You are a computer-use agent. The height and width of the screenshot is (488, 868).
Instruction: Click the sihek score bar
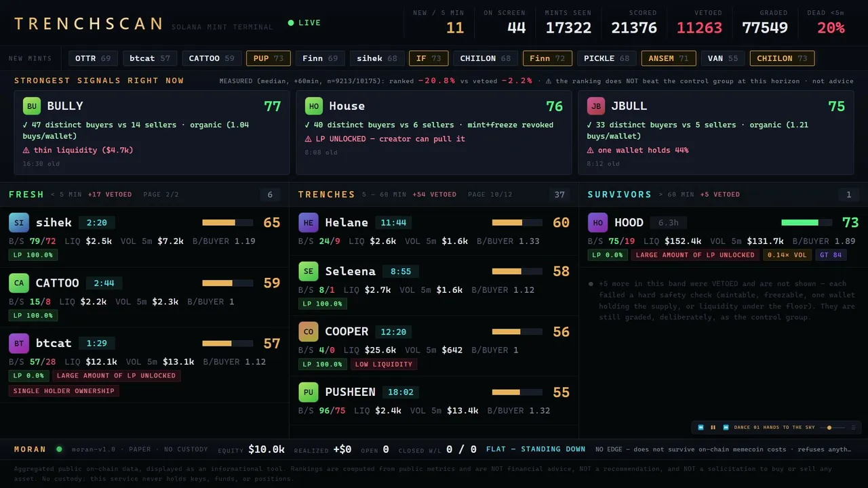coord(227,222)
